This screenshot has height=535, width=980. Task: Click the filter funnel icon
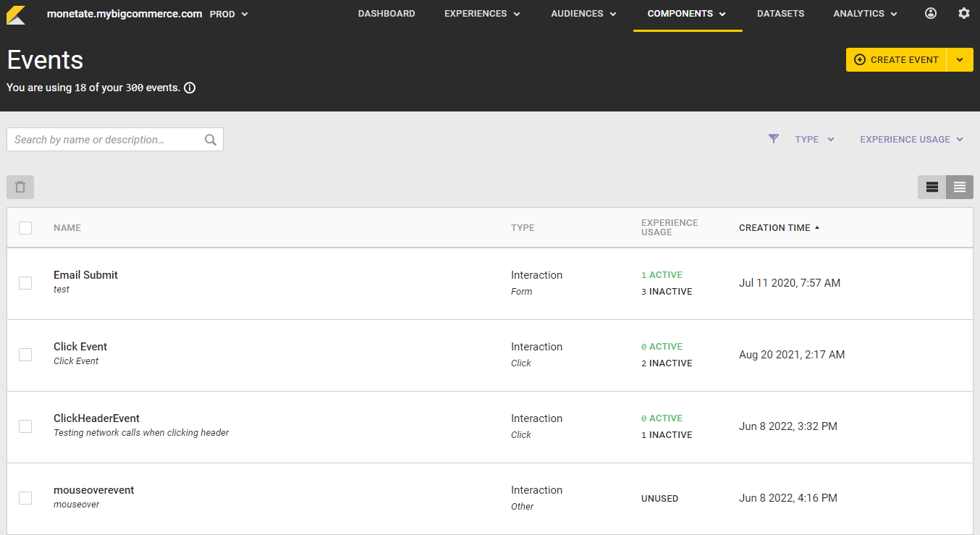(774, 139)
